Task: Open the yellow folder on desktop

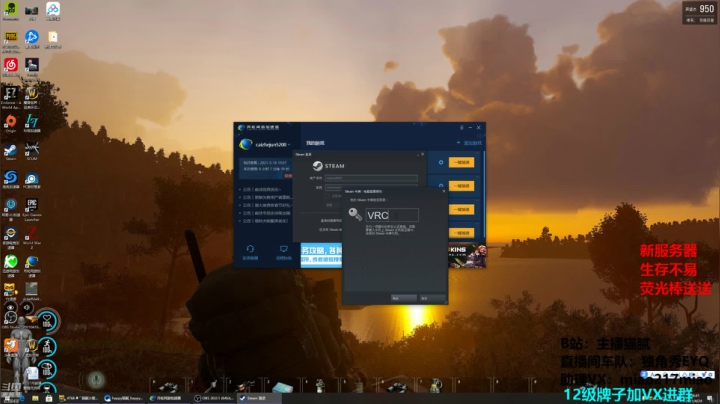Action: pyautogui.click(x=53, y=38)
